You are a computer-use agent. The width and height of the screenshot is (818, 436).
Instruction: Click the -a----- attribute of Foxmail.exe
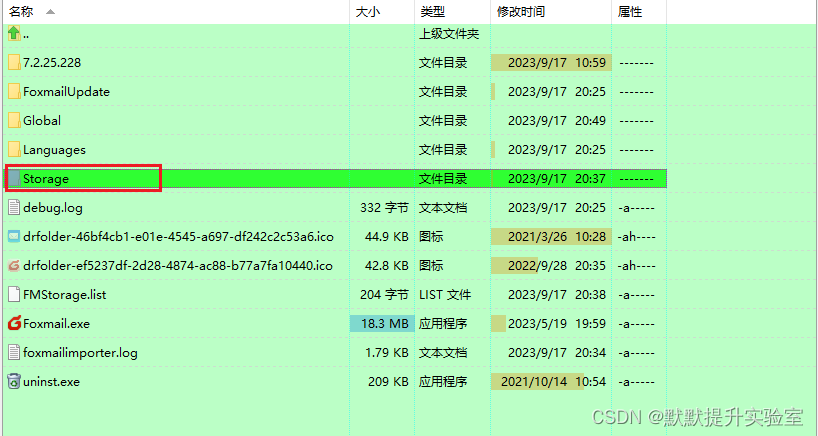636,323
